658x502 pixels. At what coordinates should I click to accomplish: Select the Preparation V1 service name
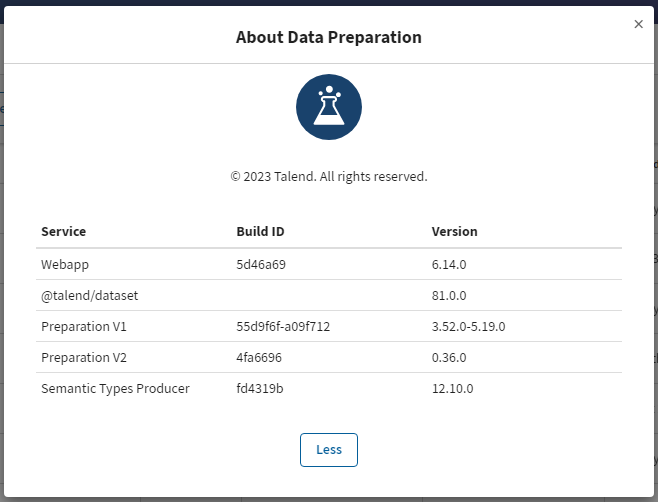(84, 327)
